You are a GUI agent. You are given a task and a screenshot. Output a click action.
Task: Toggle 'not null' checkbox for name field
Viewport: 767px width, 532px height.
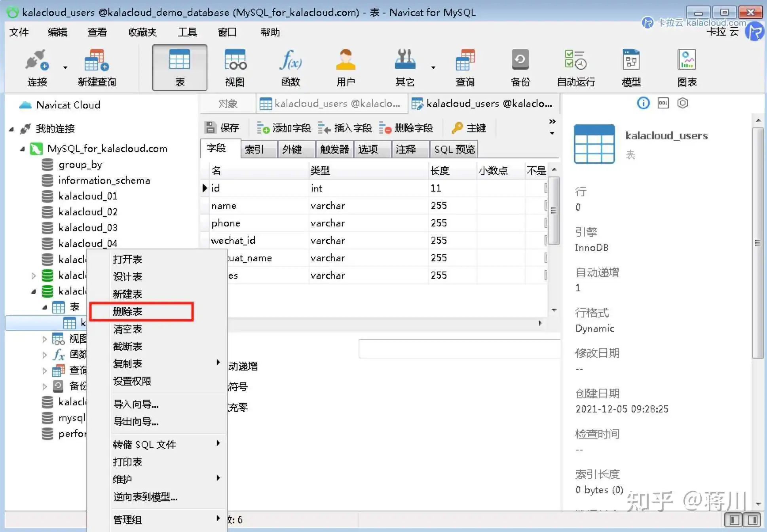546,206
